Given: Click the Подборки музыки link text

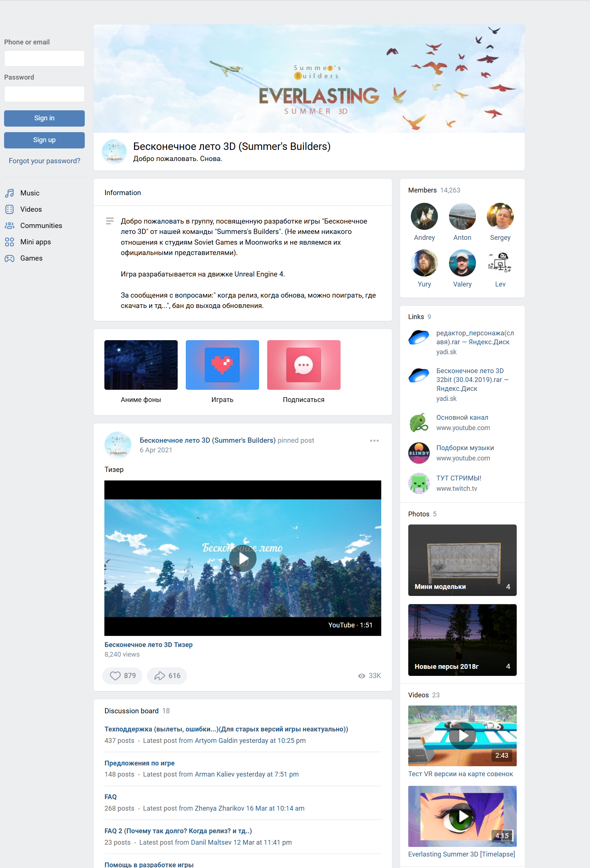Looking at the screenshot, I should coord(465,448).
